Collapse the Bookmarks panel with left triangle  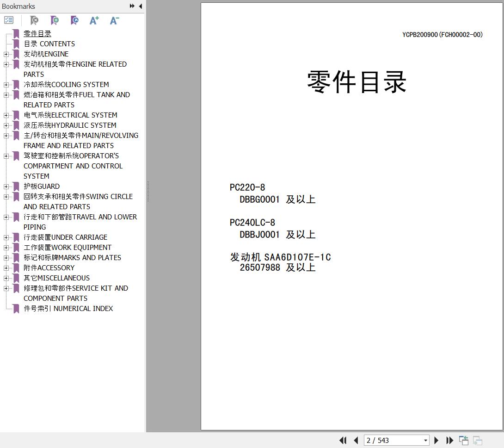pos(141,6)
